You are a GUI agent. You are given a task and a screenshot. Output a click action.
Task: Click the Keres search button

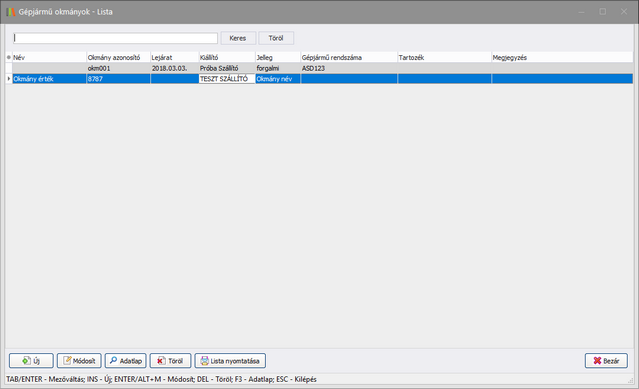(x=238, y=38)
